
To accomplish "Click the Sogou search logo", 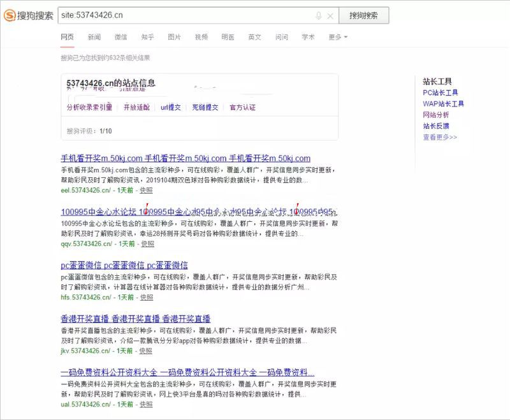I will pyautogui.click(x=28, y=15).
